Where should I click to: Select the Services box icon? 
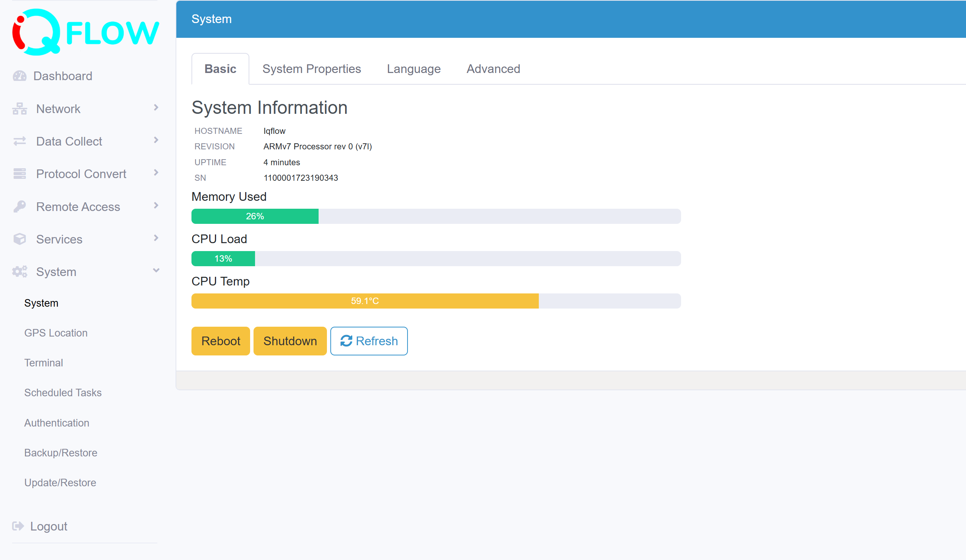pos(19,239)
